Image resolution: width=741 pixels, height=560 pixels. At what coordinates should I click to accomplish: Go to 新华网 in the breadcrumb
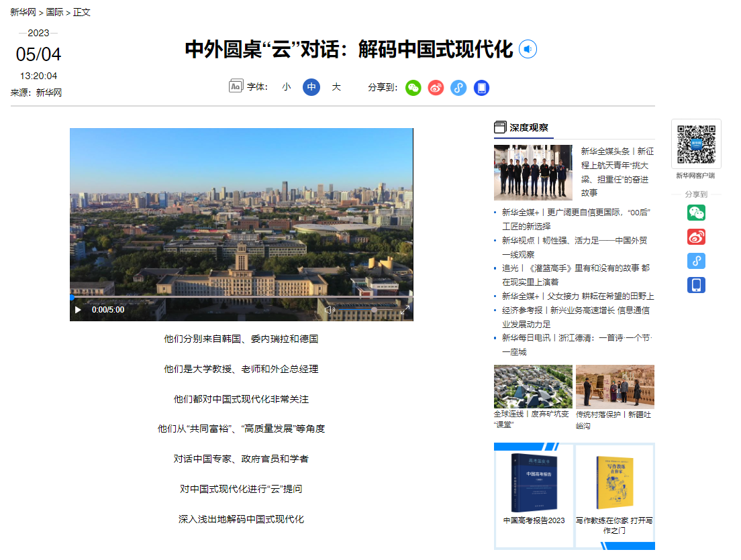pyautogui.click(x=23, y=12)
